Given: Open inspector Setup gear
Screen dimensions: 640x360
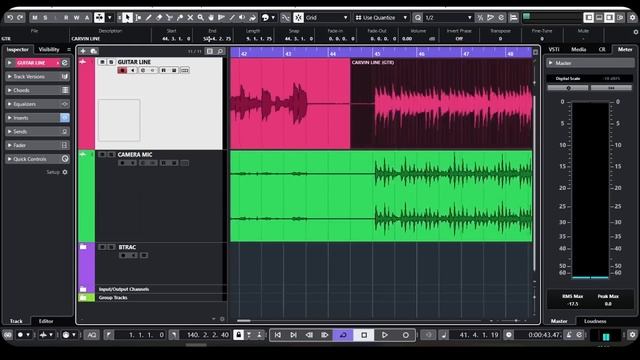Looking at the screenshot, I should coord(65,172).
